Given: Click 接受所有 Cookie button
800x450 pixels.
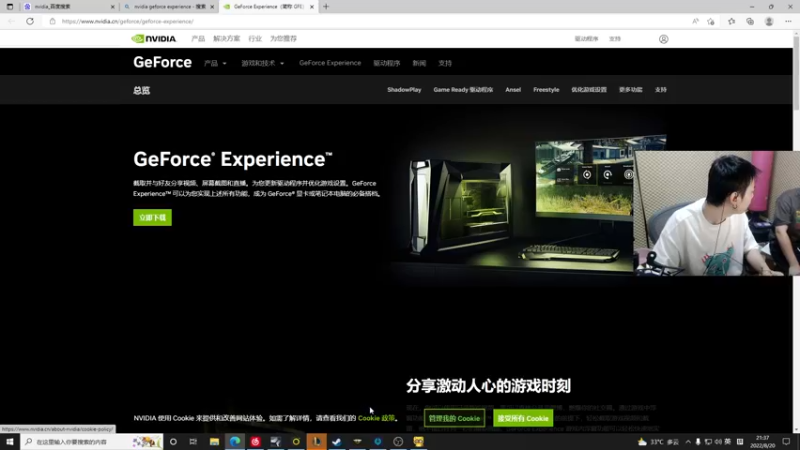Looking at the screenshot, I should click(523, 418).
